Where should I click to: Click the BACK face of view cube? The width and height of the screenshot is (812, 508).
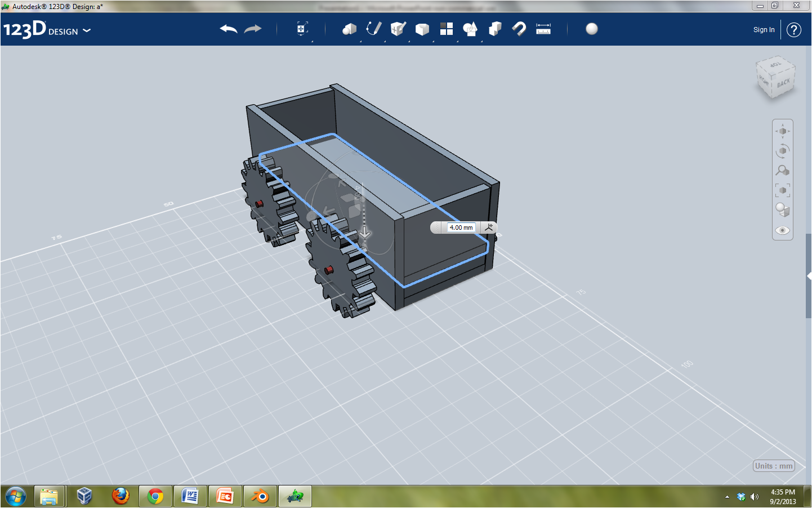(x=783, y=83)
